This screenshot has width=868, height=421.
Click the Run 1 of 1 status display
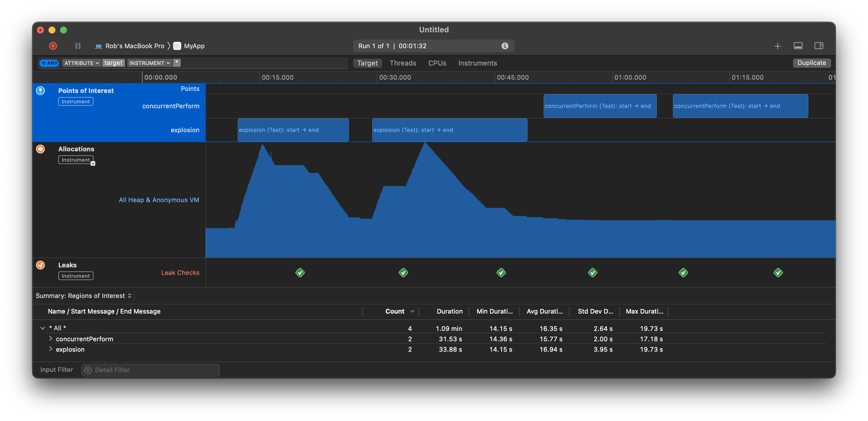(434, 46)
